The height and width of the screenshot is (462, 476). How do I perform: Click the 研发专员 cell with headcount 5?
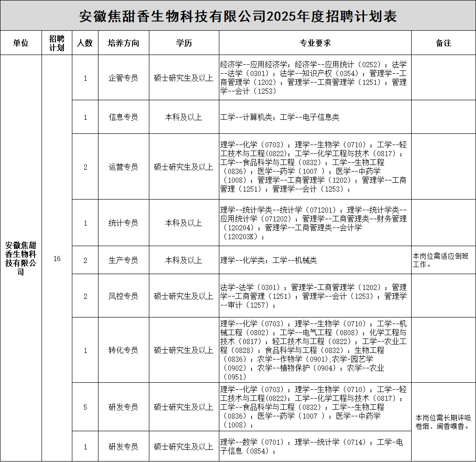(x=123, y=407)
